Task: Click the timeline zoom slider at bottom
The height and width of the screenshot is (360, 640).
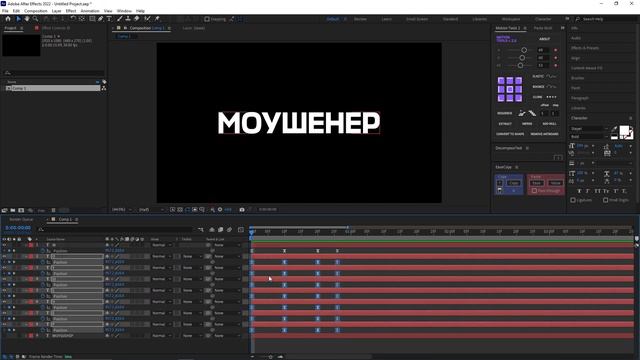Action: point(270,357)
